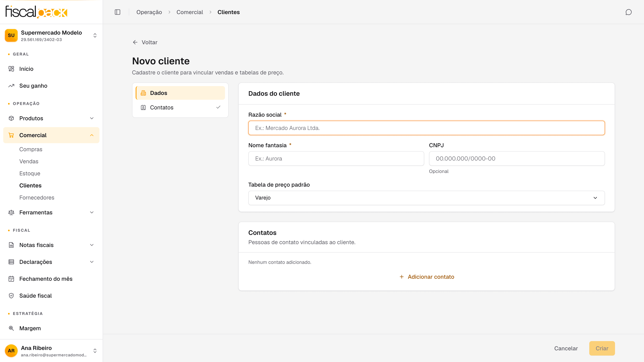The width and height of the screenshot is (644, 362).
Task: Open the chat bubble icon
Action: click(629, 12)
